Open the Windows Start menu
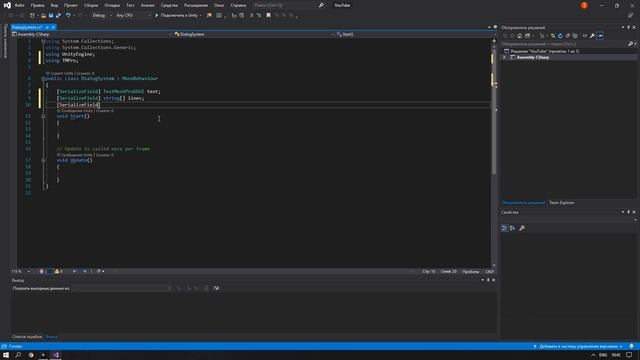 pos(6,355)
